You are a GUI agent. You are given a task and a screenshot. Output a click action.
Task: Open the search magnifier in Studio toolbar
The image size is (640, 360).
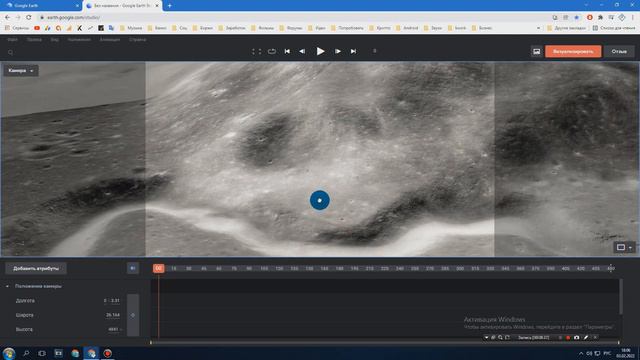[x=11, y=52]
